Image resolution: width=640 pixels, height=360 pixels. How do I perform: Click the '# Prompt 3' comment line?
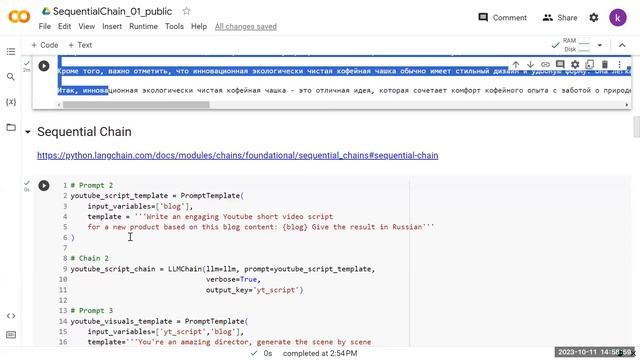coord(92,311)
